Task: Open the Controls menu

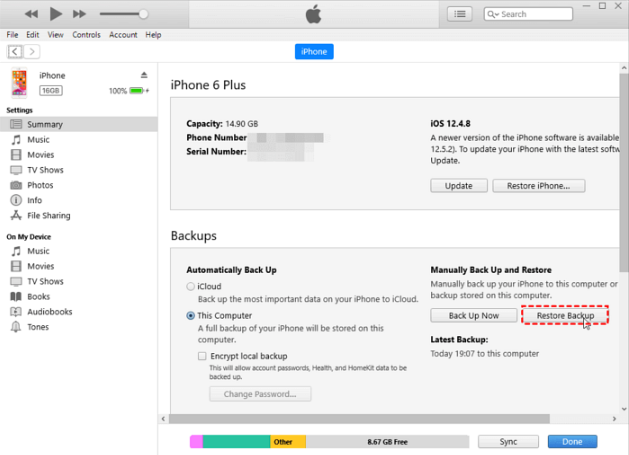Action: coord(86,35)
